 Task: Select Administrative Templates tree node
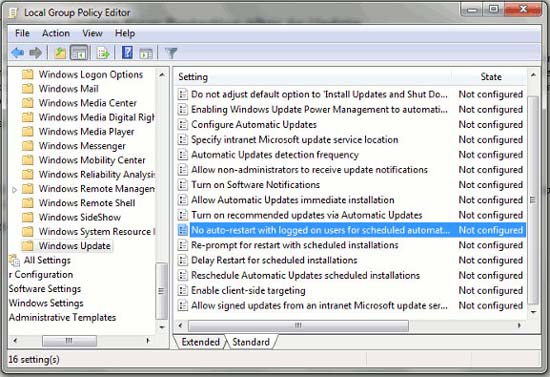pos(62,317)
